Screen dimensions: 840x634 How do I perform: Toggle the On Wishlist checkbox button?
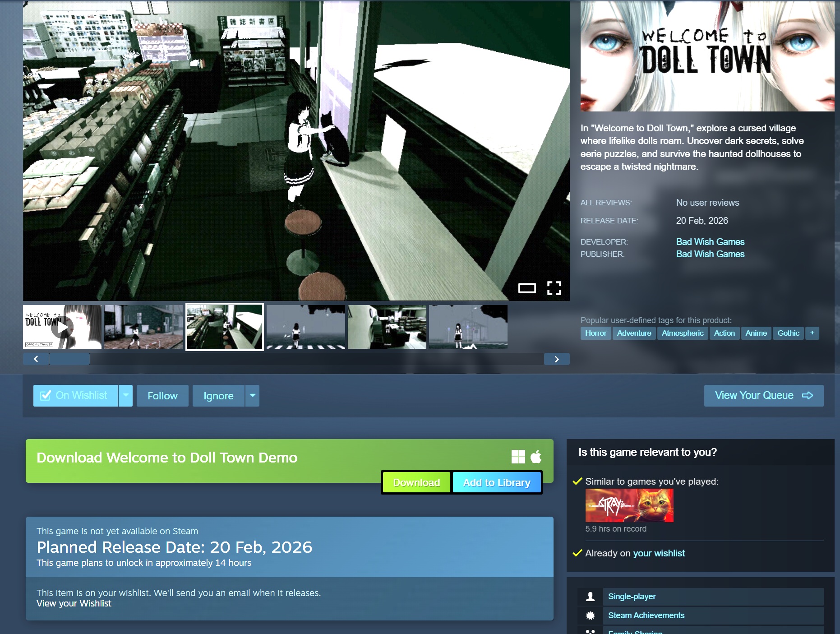[75, 396]
